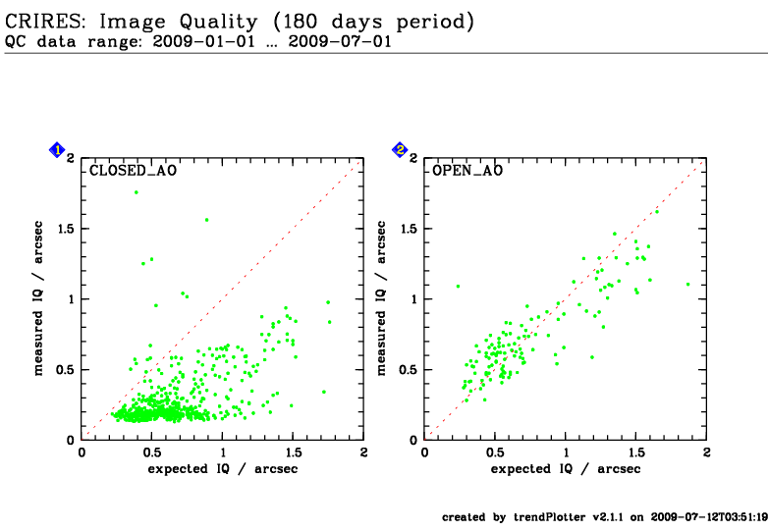Click the 0.5 x-axis tick label of OPEN_AO

click(x=495, y=452)
